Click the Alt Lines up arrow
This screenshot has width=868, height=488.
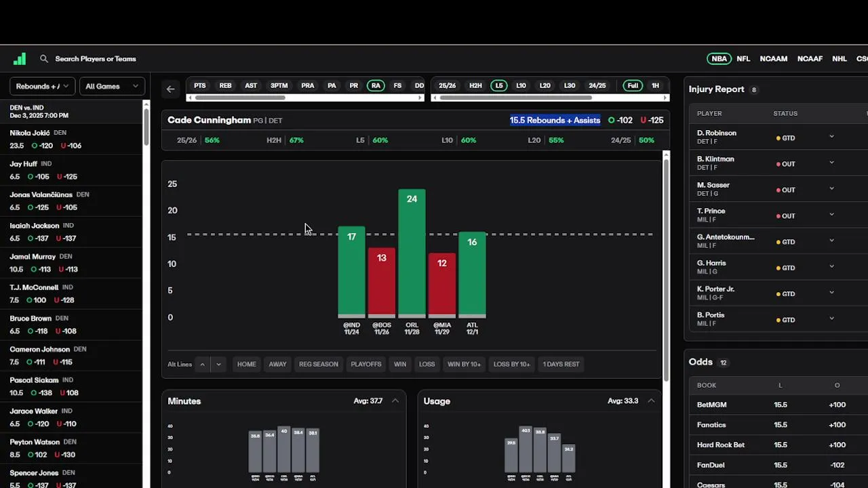202,364
